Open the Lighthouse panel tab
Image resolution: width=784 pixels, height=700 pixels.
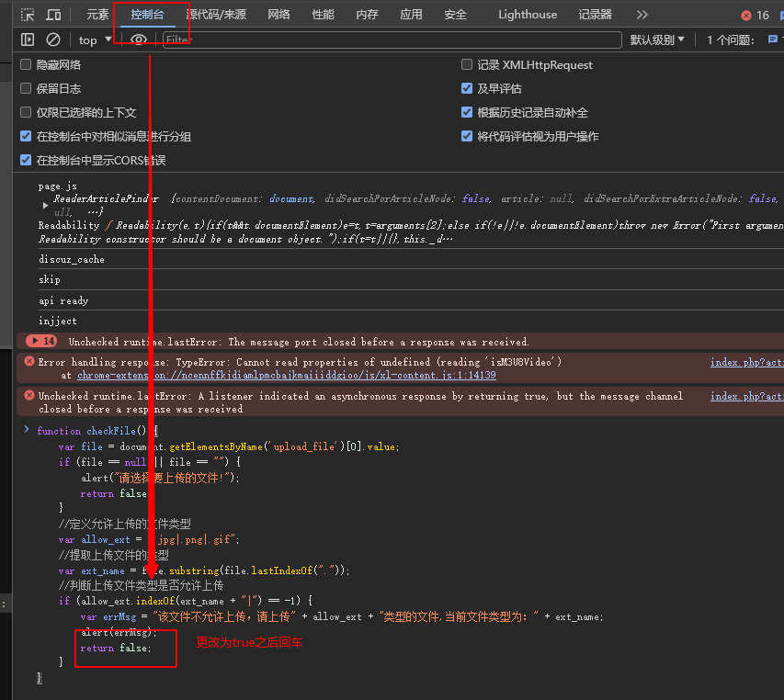click(x=527, y=14)
